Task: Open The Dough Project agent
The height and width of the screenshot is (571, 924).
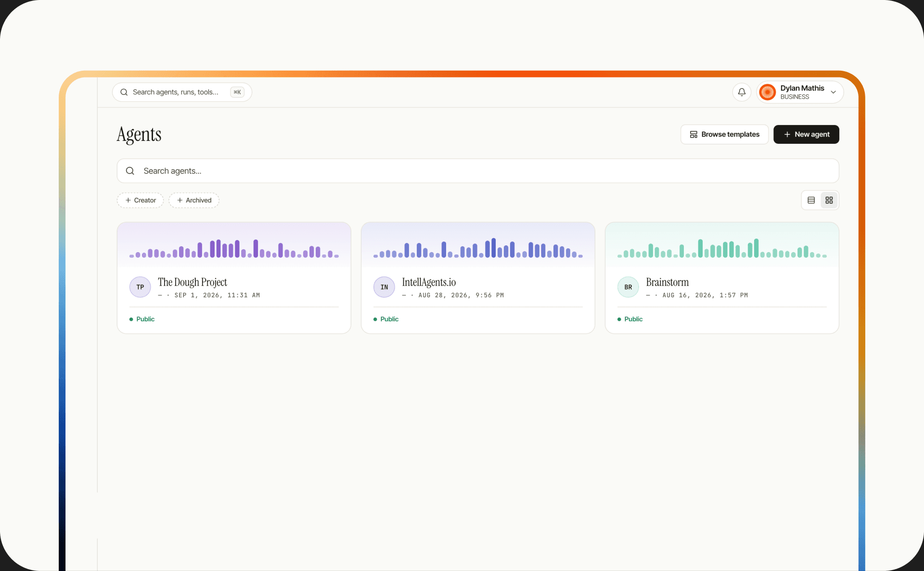Action: tap(192, 282)
